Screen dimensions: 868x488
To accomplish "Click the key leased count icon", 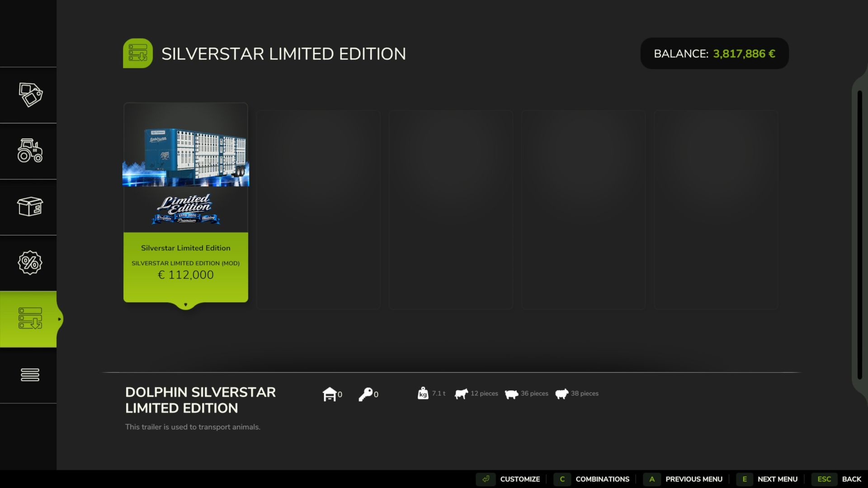I will click(365, 394).
